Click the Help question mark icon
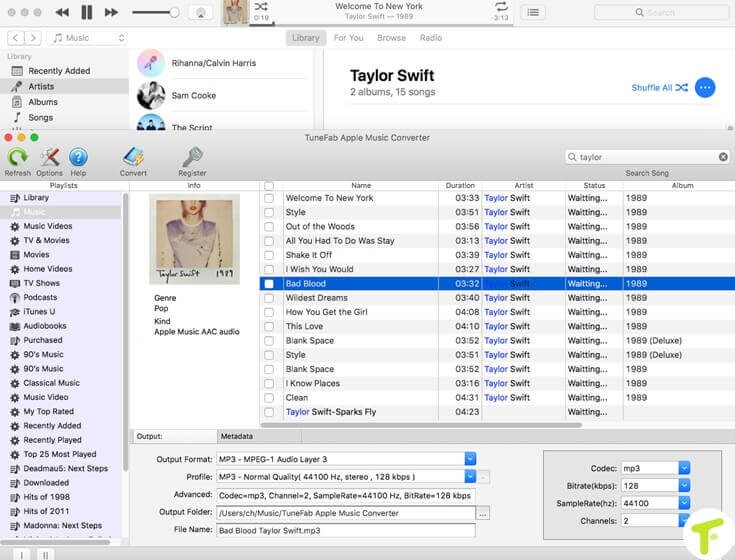This screenshot has height=560, width=735. 78,157
